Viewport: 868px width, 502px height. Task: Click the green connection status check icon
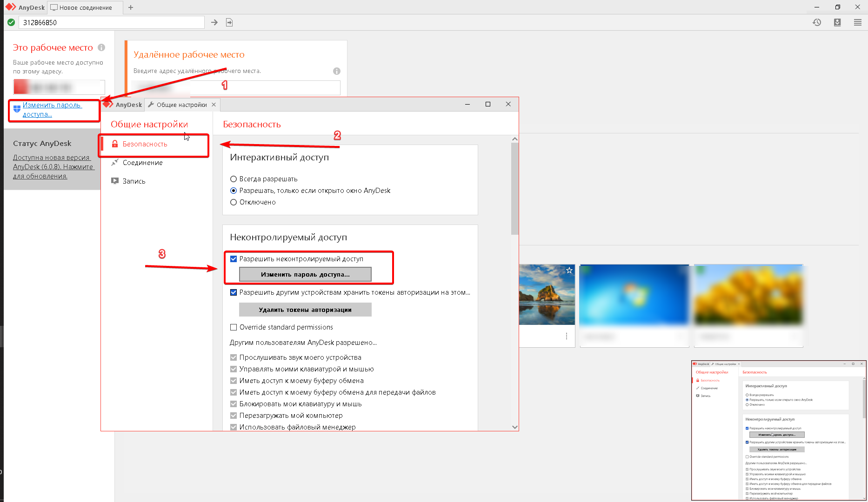point(11,22)
